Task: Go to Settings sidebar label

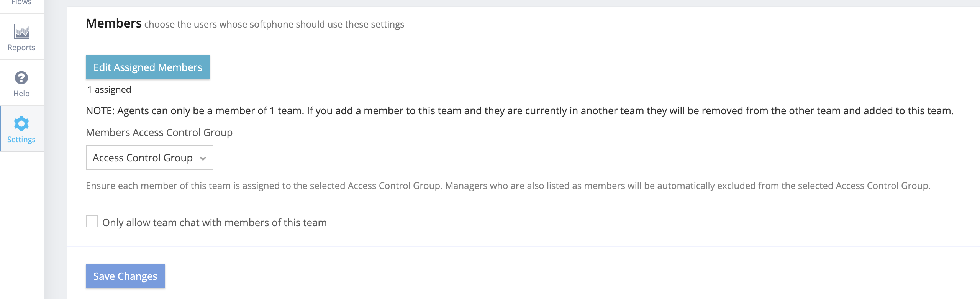Action: [21, 140]
